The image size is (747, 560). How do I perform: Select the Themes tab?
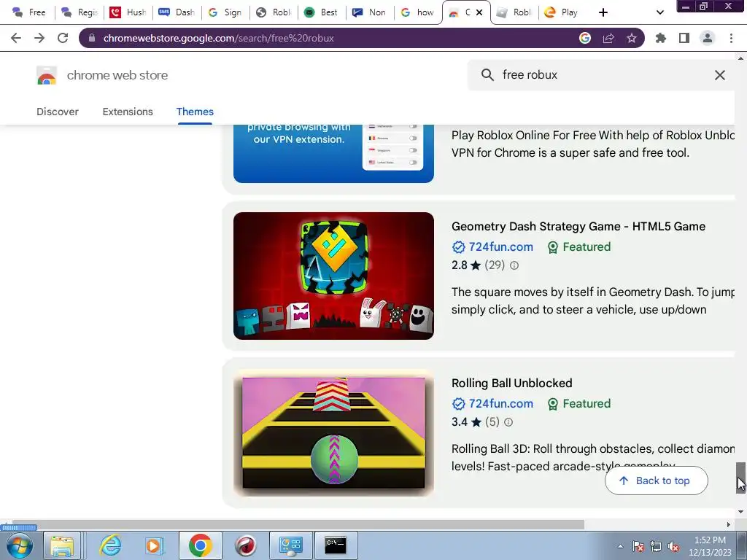click(x=195, y=112)
